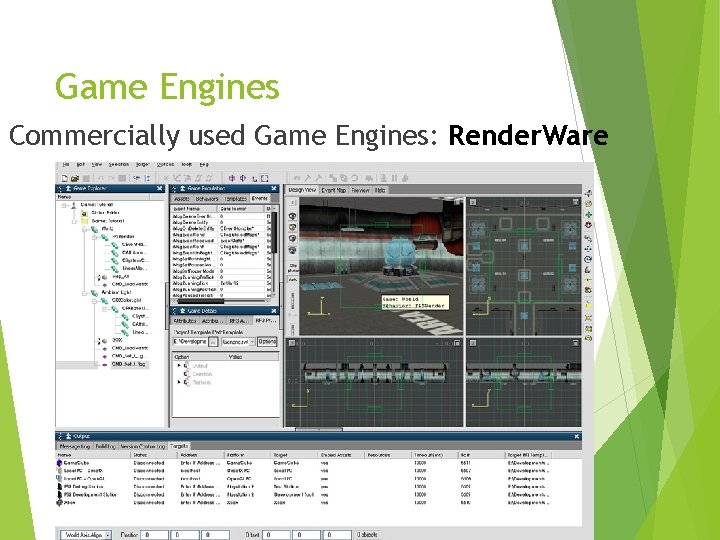This screenshot has width=720, height=540.
Task: Click the fullscreen frame icon in toolbar
Action: coord(264,178)
